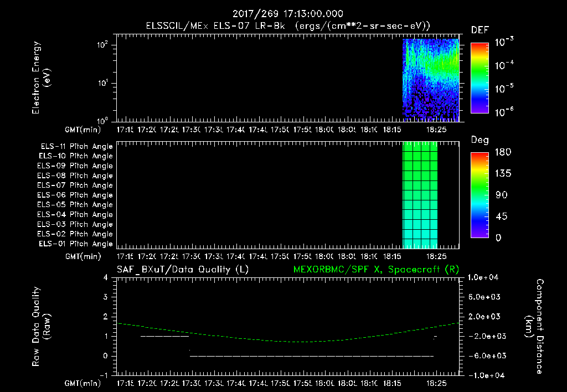Image resolution: width=567 pixels, height=392 pixels.
Task: Click the 10^2 tick on electron energy axis
Action: click(102, 44)
